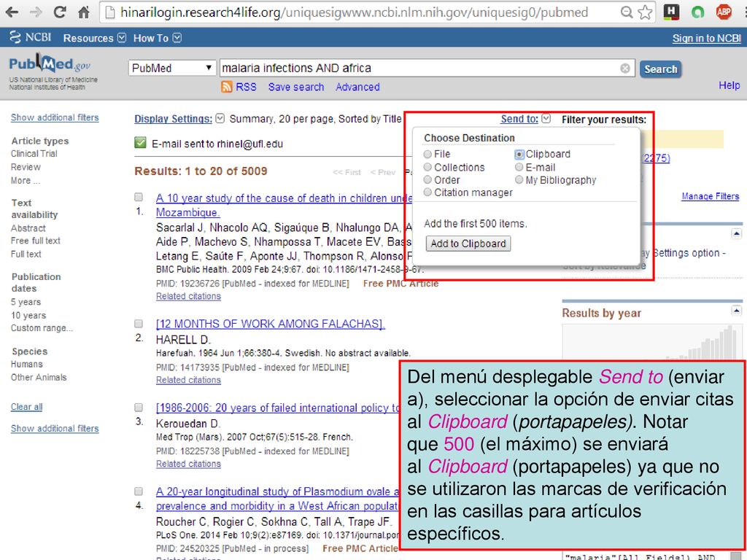Click the Add to Clipboard button
This screenshot has height=560, width=747.
coord(468,244)
